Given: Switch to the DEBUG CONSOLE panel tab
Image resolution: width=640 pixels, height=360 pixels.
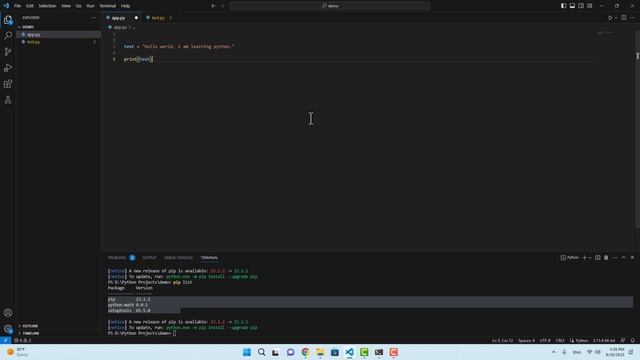Looking at the screenshot, I should [x=178, y=258].
